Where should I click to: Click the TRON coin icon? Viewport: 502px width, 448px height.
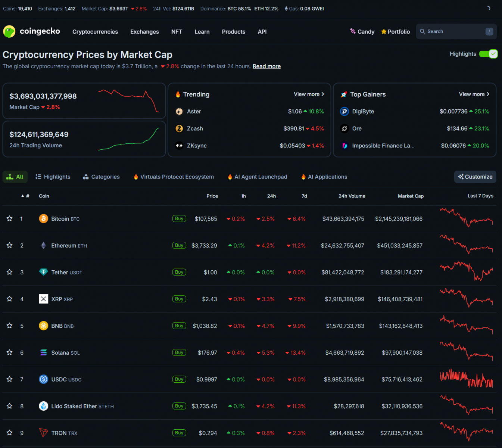[43, 433]
